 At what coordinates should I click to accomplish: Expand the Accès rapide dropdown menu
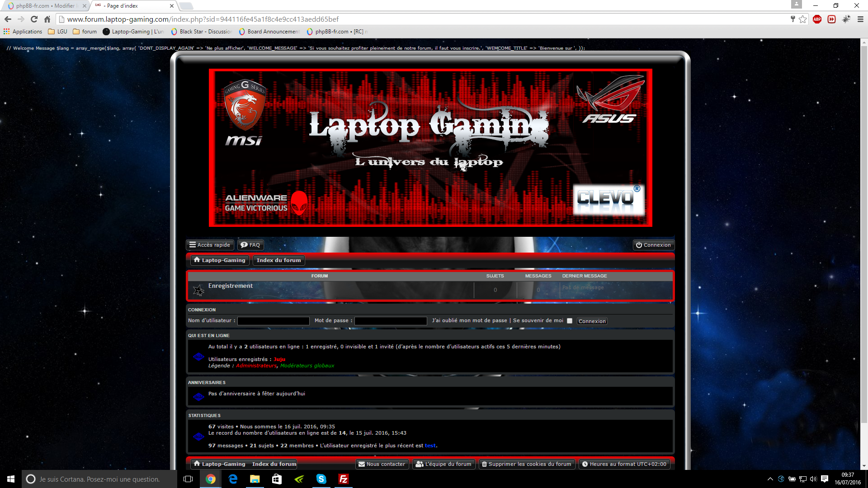(x=210, y=245)
